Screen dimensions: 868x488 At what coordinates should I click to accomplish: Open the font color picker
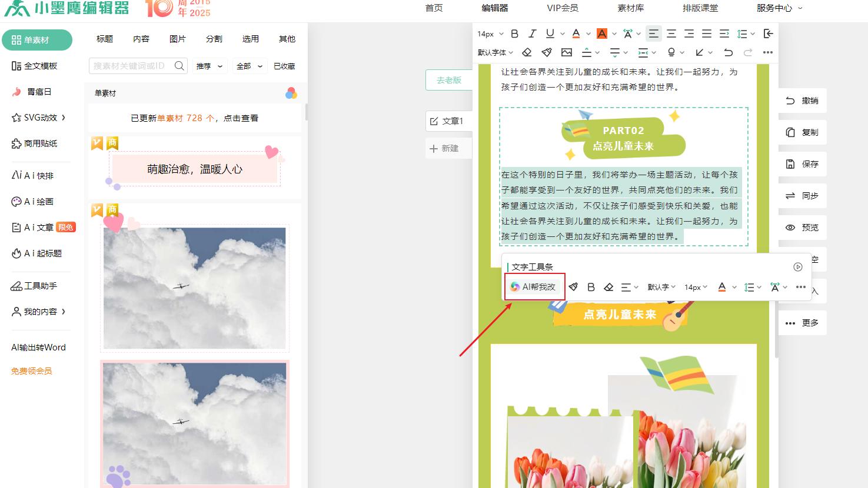coord(578,34)
